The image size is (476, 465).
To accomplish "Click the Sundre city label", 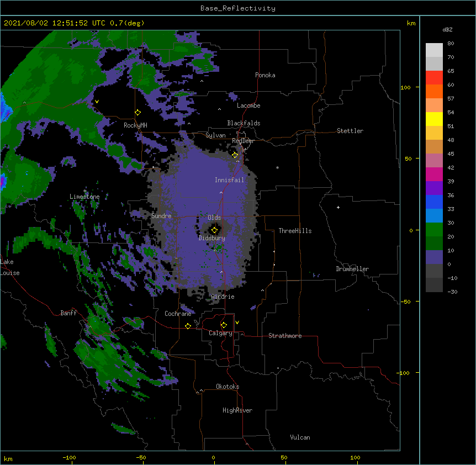I will 161,216.
